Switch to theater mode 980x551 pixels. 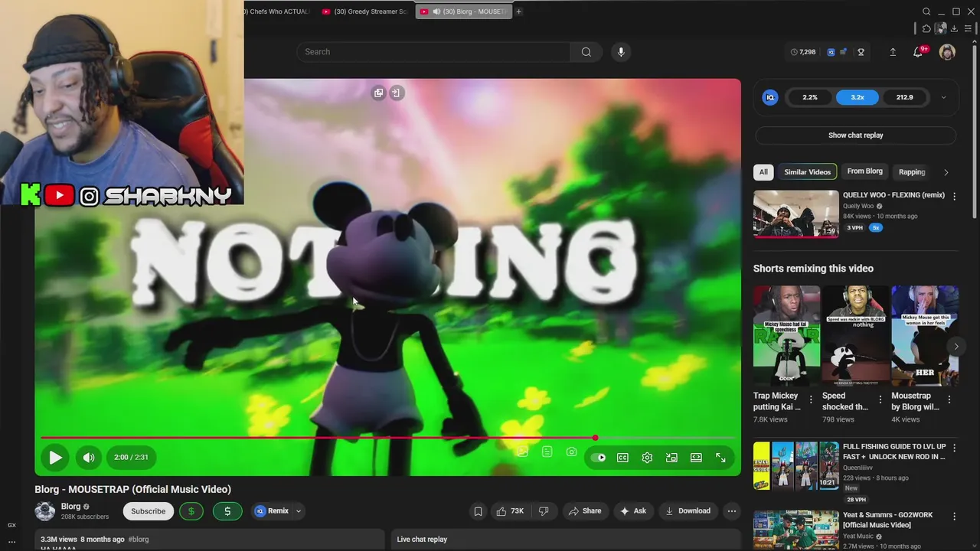pos(696,458)
